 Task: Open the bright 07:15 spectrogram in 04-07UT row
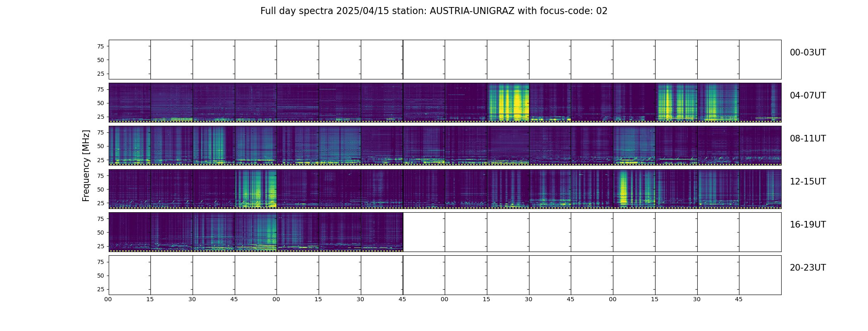click(676, 103)
